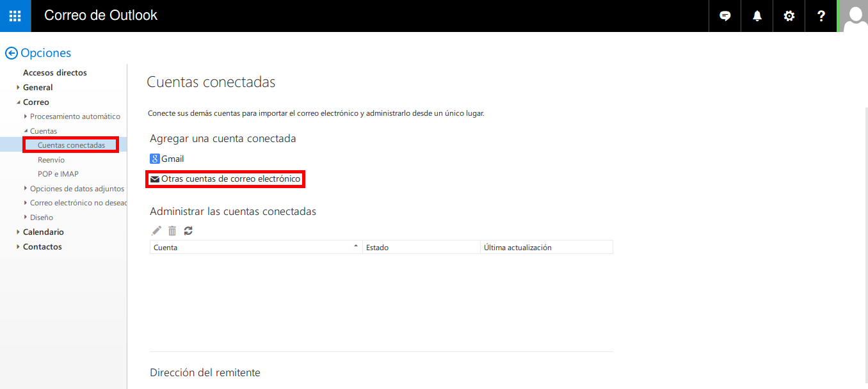
Task: Click the Cuentas conectadas heading
Action: pyautogui.click(x=211, y=83)
